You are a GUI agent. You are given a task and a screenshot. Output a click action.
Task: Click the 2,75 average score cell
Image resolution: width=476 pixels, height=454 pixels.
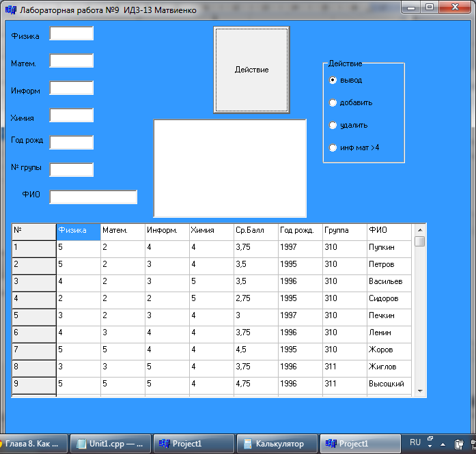click(255, 300)
